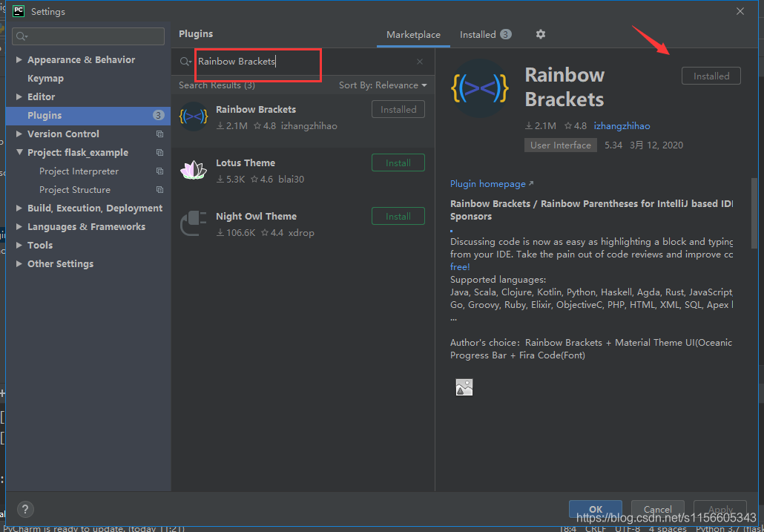Image resolution: width=764 pixels, height=532 pixels.
Task: Switch to the Installed tab
Action: coord(485,35)
